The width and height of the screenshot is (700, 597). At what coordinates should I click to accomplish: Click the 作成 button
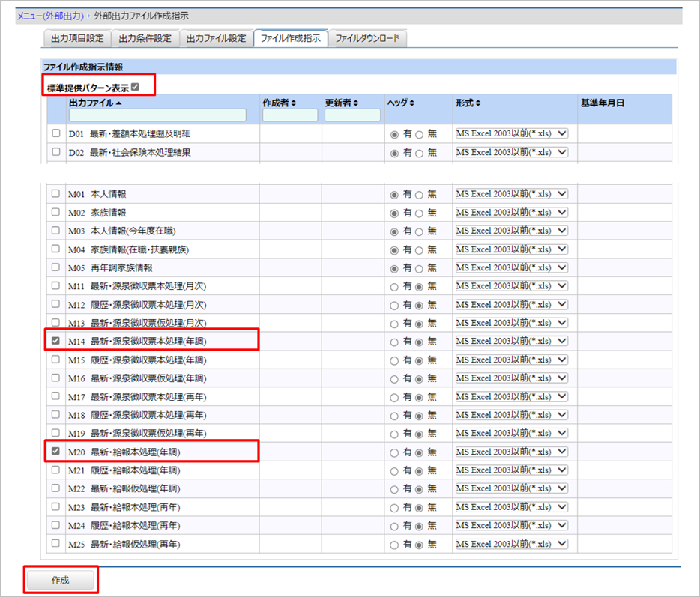click(60, 580)
